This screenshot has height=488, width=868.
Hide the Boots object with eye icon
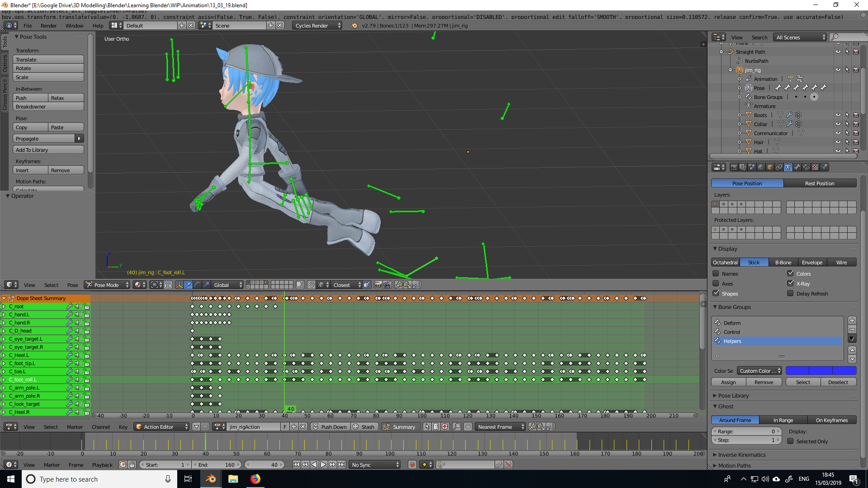coord(838,115)
